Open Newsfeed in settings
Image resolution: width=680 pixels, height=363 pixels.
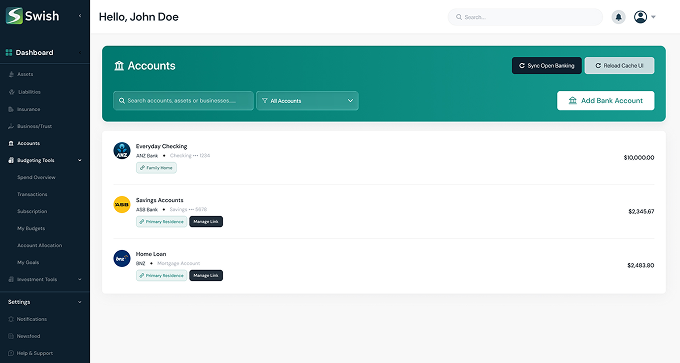[x=29, y=336]
